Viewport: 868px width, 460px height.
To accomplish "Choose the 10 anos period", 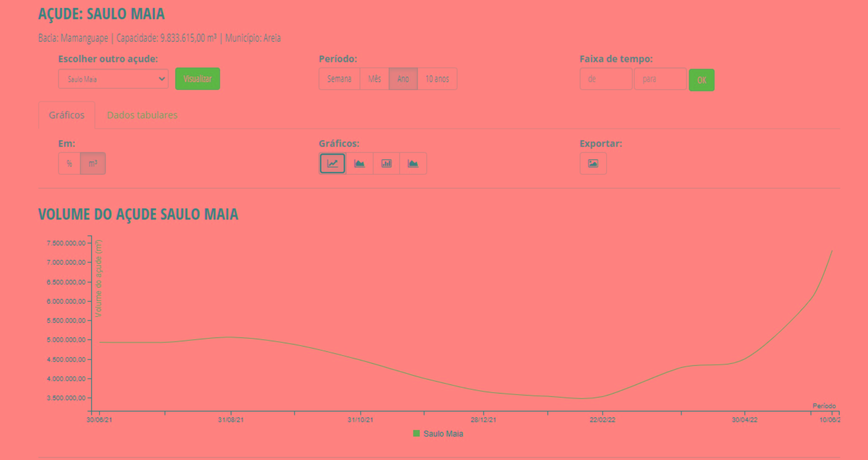I will click(437, 79).
